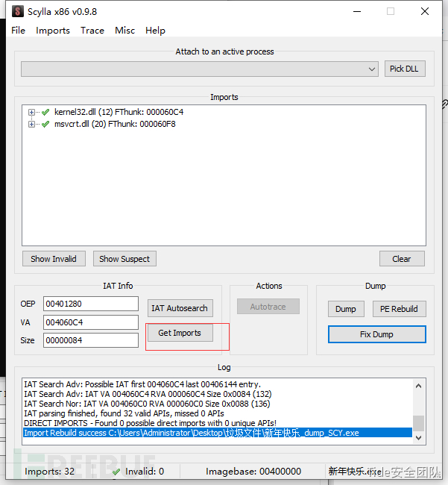The height and width of the screenshot is (485, 448).
Task: Click the green check icon next to Invalid: 0
Action: point(116,472)
